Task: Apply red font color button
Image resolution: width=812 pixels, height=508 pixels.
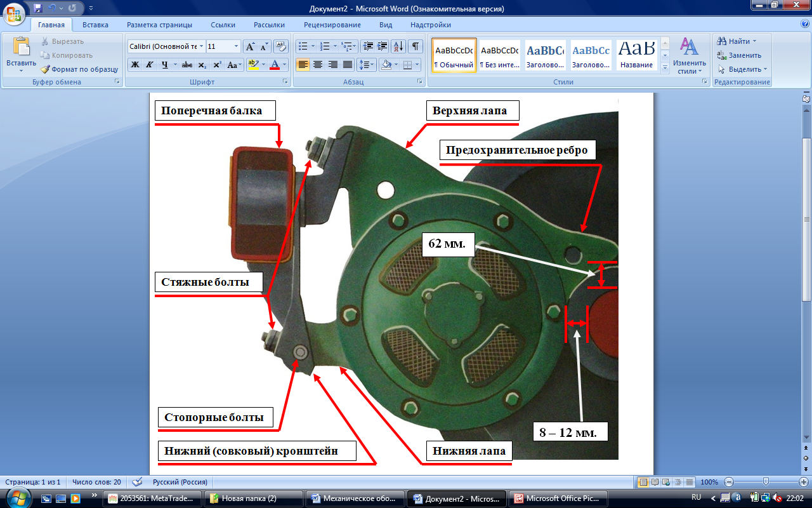Action: [x=275, y=65]
